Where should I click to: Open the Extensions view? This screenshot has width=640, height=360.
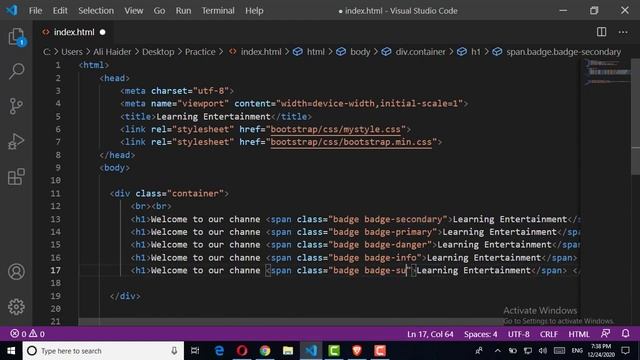(16, 177)
